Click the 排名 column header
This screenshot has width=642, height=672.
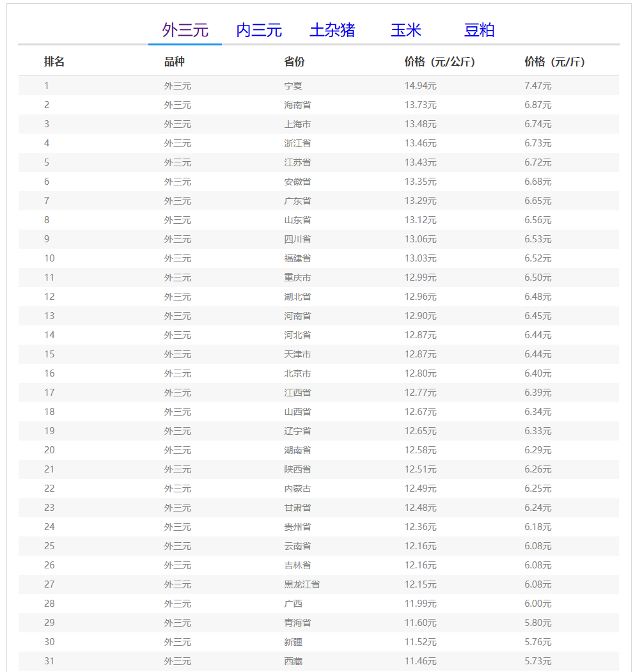pos(54,62)
